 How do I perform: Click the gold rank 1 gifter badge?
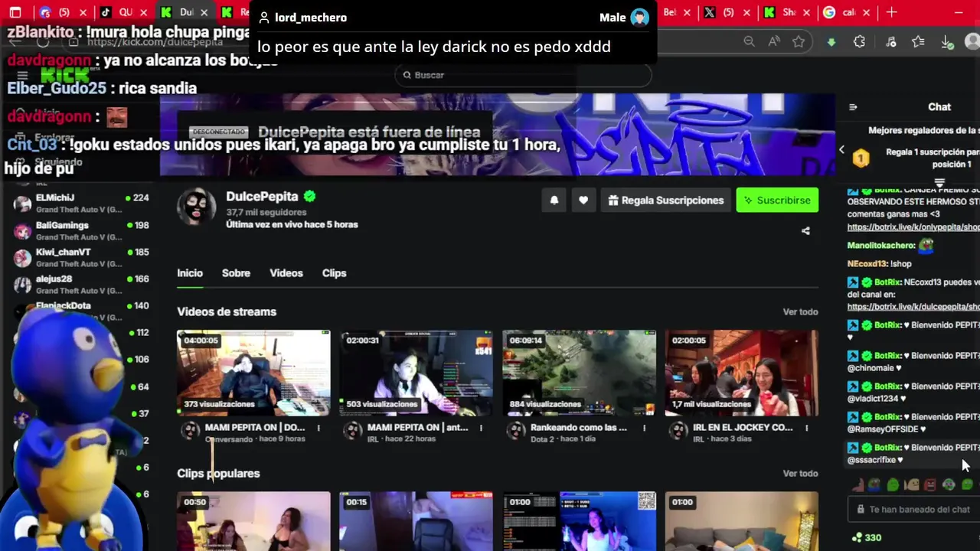[861, 158]
